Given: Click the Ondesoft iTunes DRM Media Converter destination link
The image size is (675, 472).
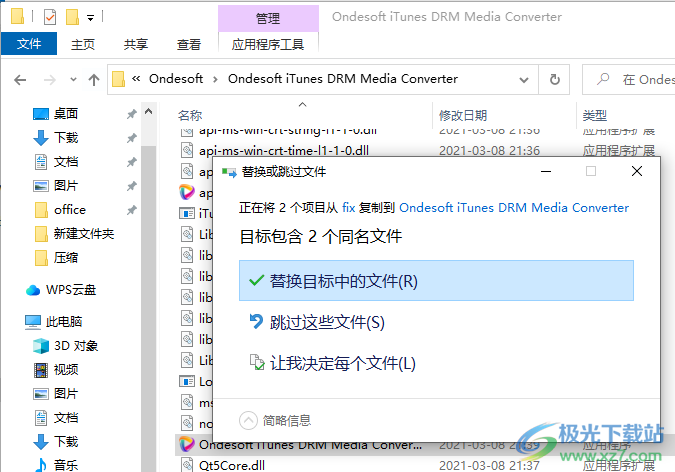Looking at the screenshot, I should coord(514,208).
